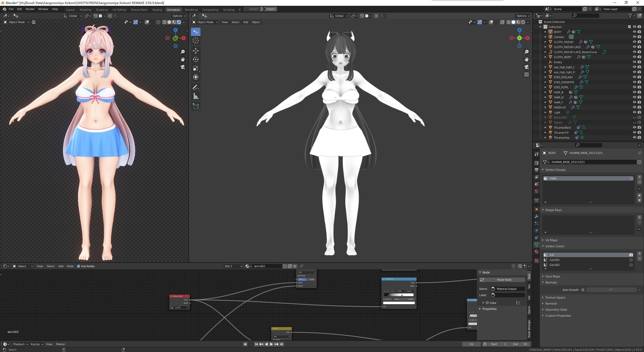Expand UV Maps panel
This screenshot has width=644, height=352.
551,240
